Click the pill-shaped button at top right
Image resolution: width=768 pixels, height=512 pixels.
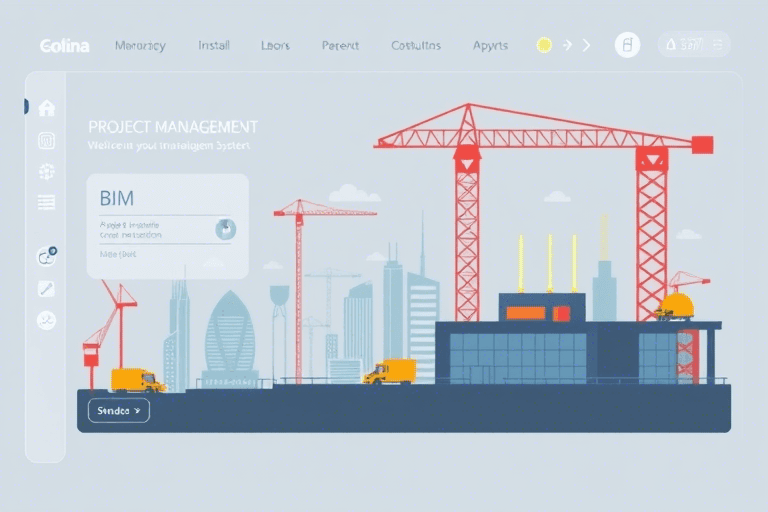(x=693, y=45)
